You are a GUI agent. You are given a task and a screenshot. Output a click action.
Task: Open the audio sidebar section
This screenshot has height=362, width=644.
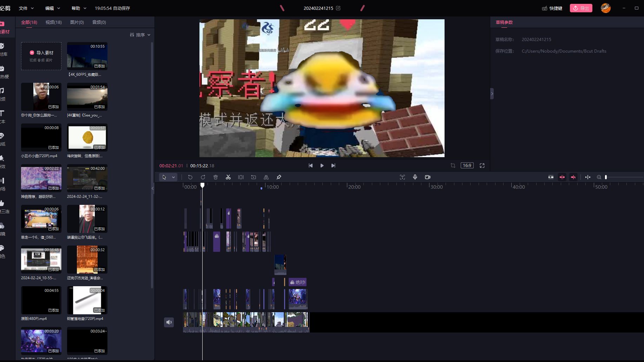point(3,94)
